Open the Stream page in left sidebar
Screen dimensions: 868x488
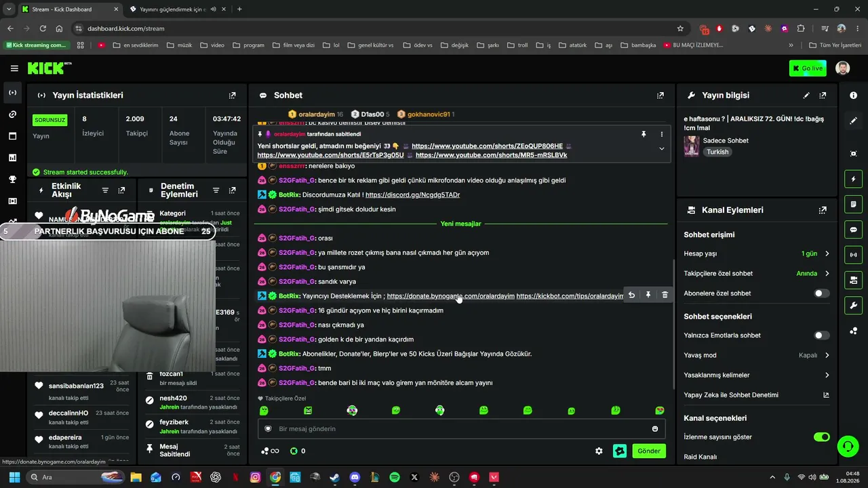click(x=12, y=93)
